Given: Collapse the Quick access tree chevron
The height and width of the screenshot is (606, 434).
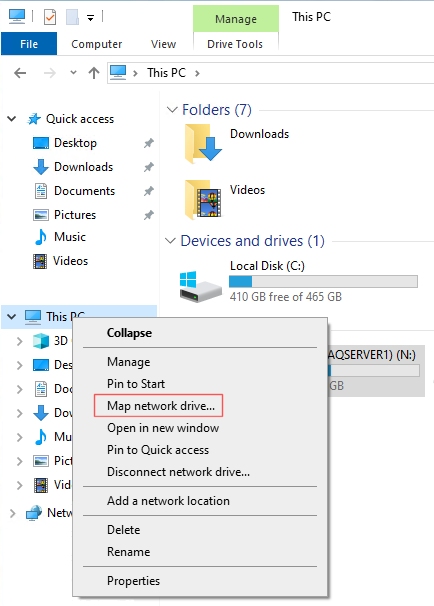Looking at the screenshot, I should [12, 119].
